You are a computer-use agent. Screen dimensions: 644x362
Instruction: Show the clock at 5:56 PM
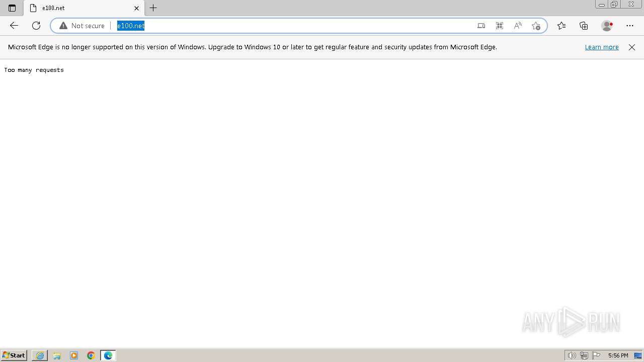618,355
